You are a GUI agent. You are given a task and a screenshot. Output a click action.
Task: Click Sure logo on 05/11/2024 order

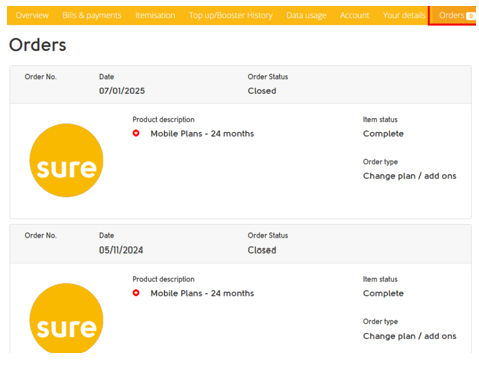[66, 318]
